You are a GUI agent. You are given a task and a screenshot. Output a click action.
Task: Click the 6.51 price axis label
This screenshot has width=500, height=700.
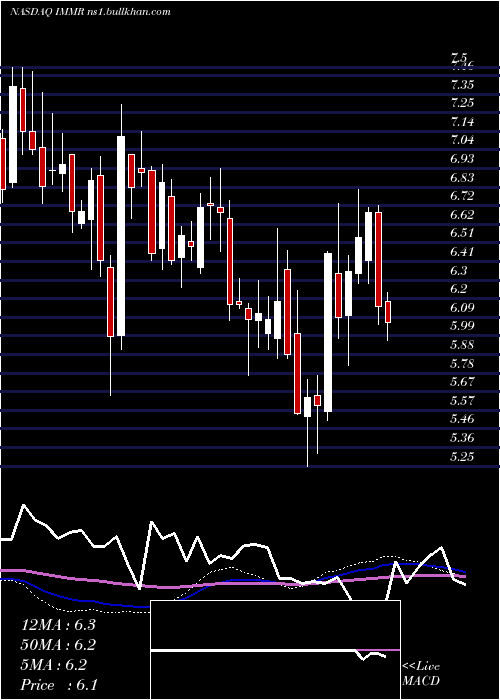[462, 233]
